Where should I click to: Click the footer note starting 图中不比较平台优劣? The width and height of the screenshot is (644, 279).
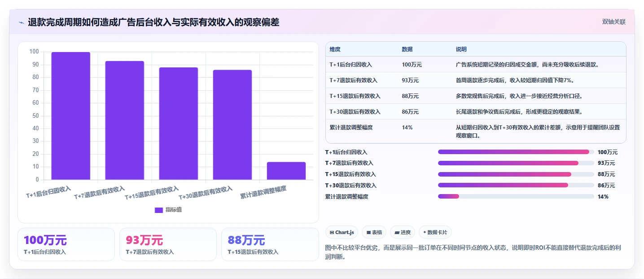click(473, 253)
